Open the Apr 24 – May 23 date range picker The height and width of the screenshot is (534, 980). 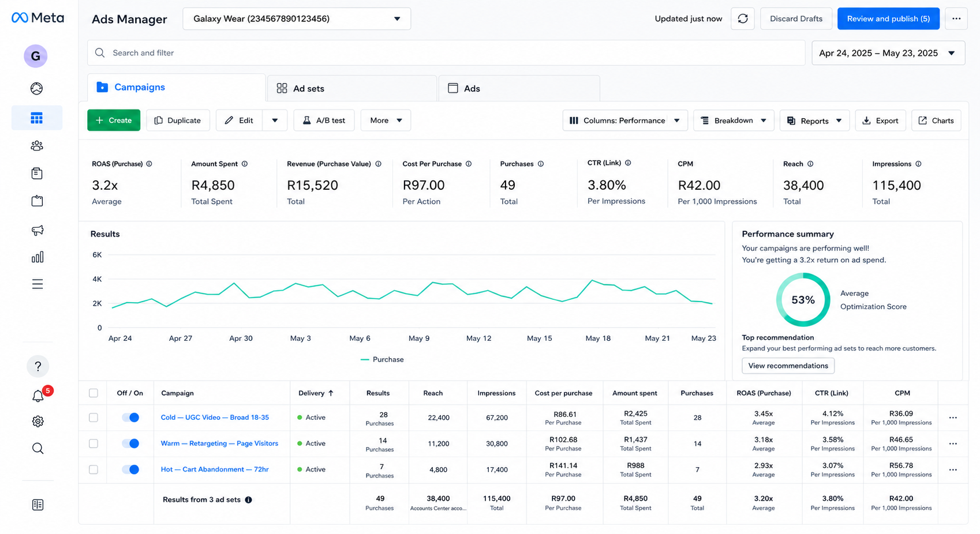pos(888,53)
